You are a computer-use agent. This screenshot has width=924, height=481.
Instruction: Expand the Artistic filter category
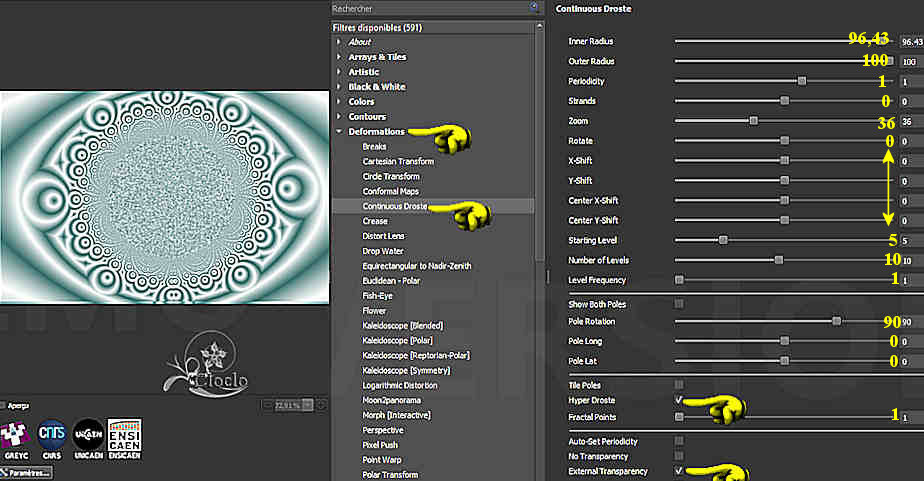[340, 72]
